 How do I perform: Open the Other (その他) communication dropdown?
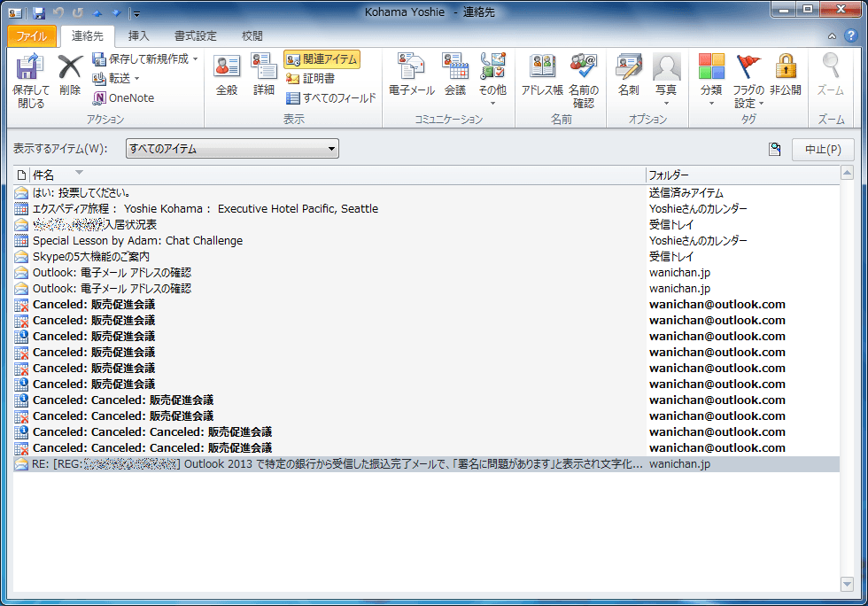(x=492, y=81)
